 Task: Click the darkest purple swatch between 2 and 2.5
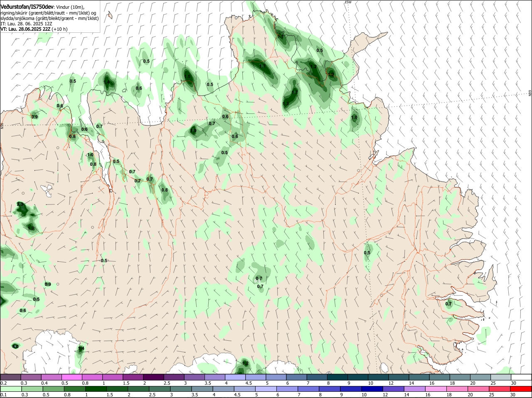pyautogui.click(x=153, y=377)
